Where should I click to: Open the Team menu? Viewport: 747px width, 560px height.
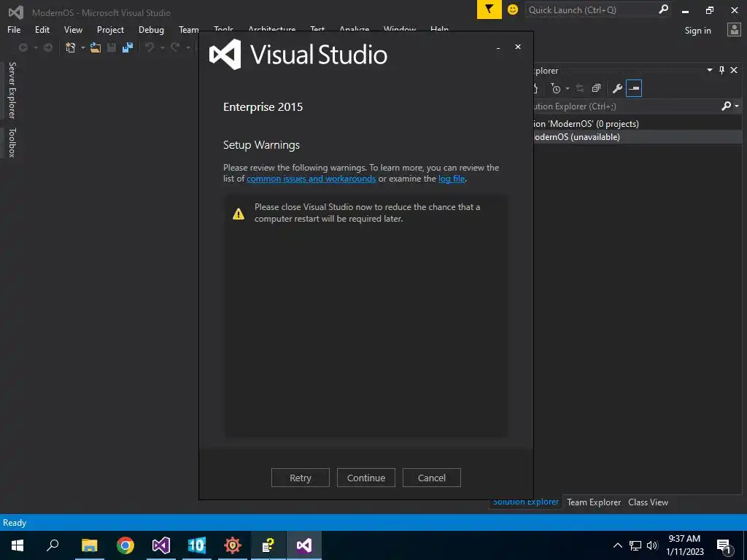click(x=189, y=29)
